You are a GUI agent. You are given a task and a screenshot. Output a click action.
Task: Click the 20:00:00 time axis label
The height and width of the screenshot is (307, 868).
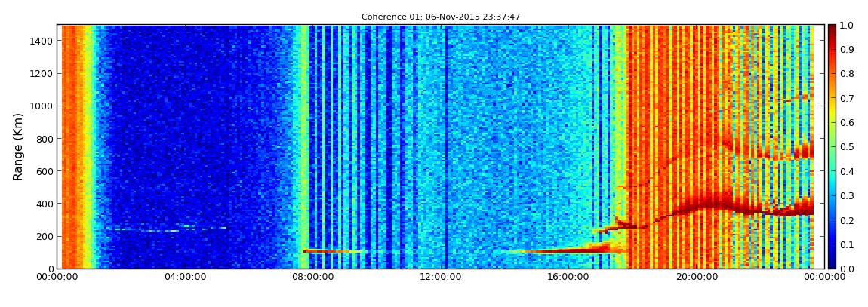click(696, 277)
